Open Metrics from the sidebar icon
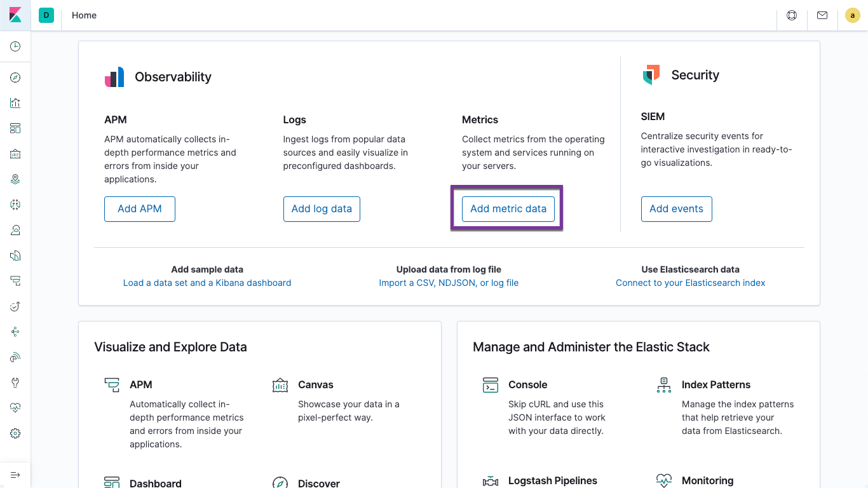The height and width of the screenshot is (488, 868). [15, 230]
